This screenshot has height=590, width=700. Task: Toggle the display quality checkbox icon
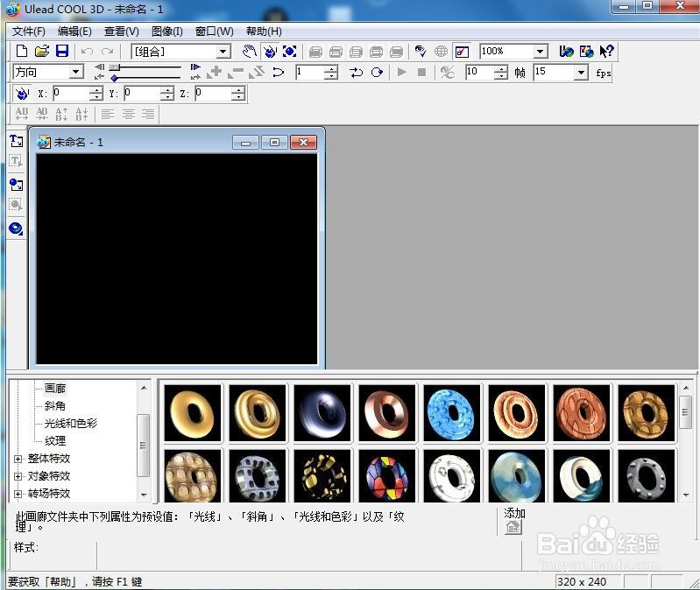pyautogui.click(x=462, y=52)
